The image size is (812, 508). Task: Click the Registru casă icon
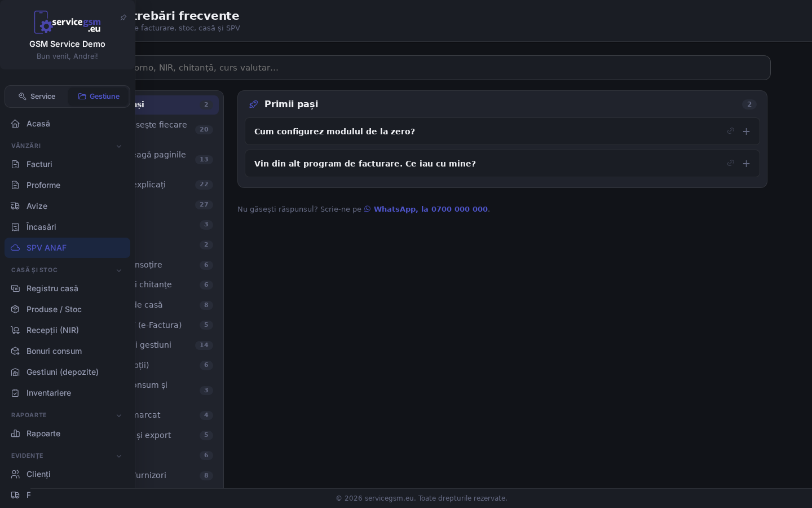click(15, 288)
